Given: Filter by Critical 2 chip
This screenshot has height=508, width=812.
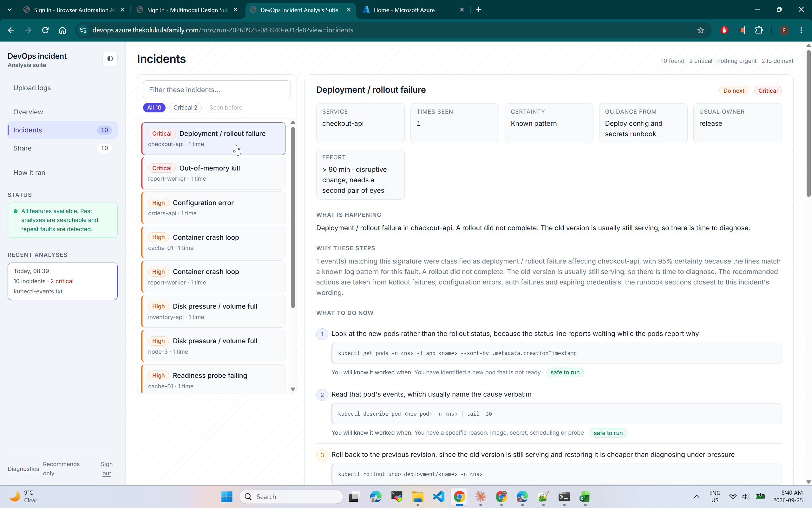Looking at the screenshot, I should (x=185, y=108).
